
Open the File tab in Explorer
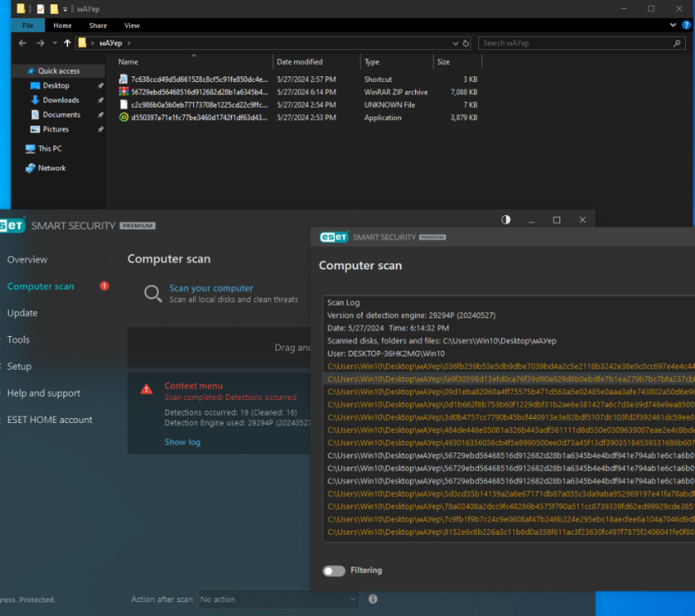tap(27, 25)
